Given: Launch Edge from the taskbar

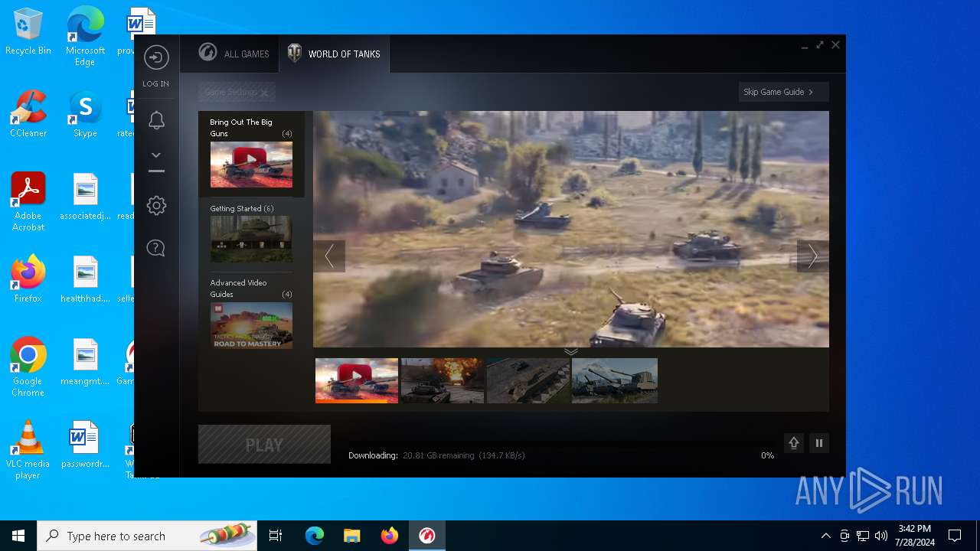Looking at the screenshot, I should [x=315, y=536].
